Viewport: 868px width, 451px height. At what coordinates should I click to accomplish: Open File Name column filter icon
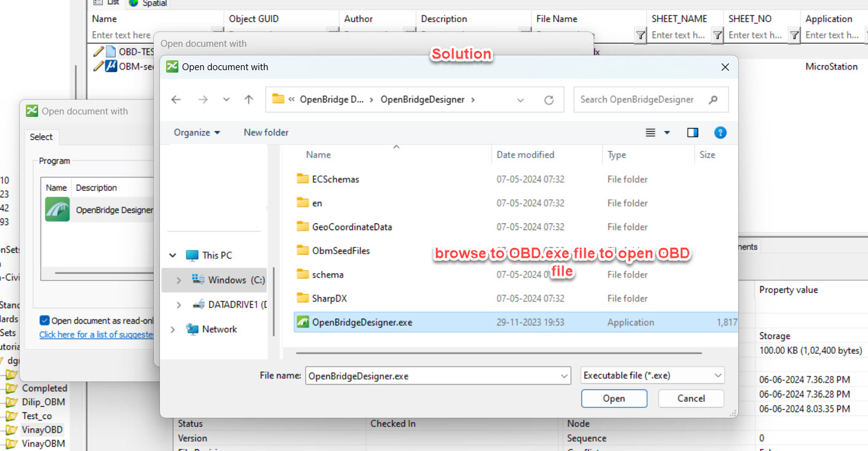[x=640, y=36]
